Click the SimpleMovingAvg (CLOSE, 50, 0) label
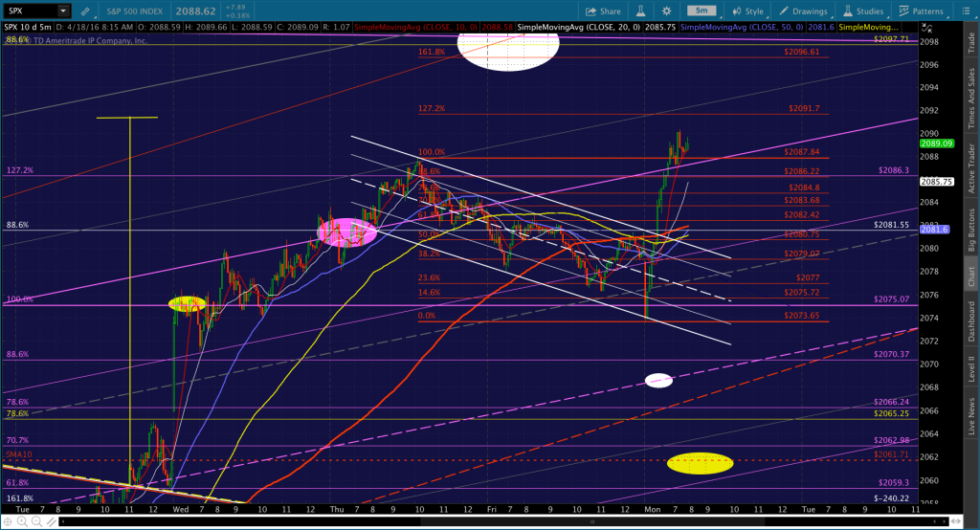Viewport: 980px width, 530px height. (x=742, y=28)
